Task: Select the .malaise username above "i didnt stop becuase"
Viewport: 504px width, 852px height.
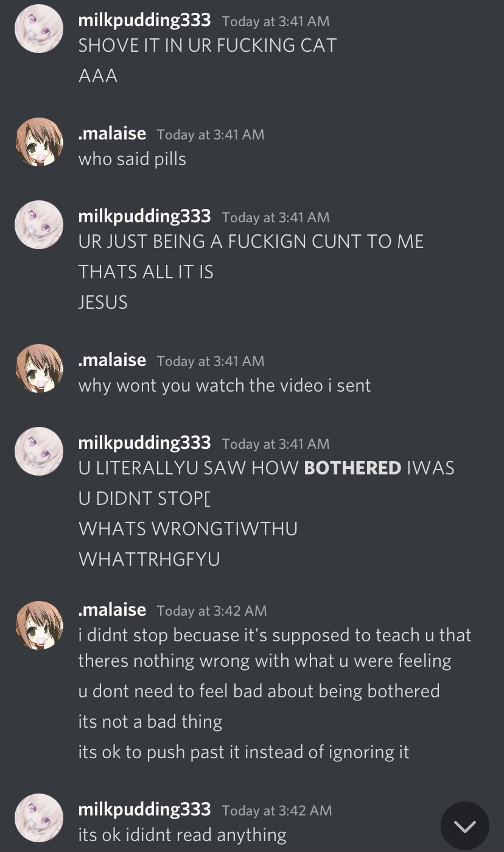Action: 112,610
